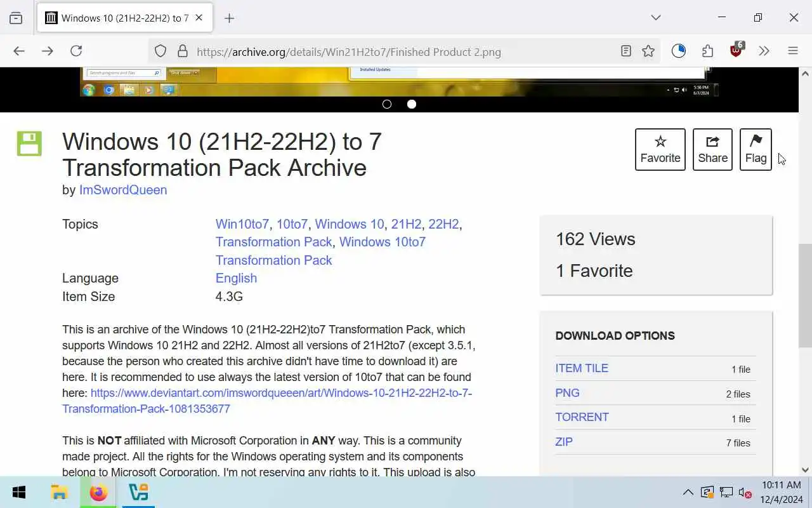Open Firefox application hamburger menu

coord(793,51)
